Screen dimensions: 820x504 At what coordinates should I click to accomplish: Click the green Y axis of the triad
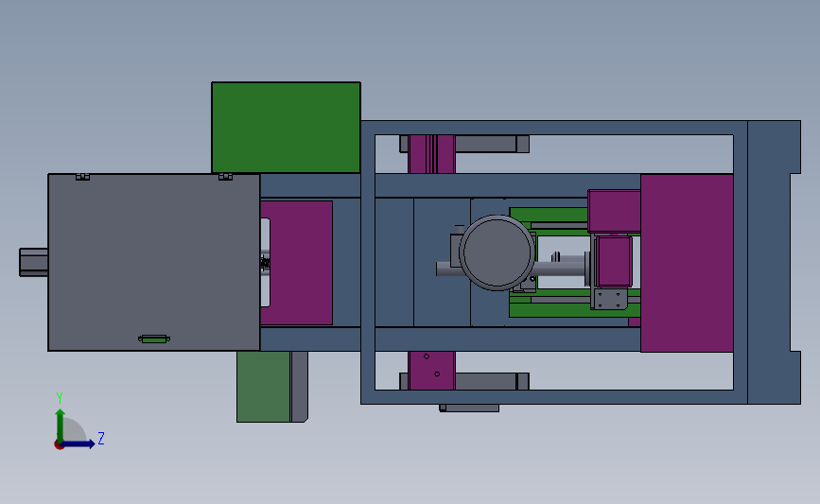pyautogui.click(x=61, y=426)
